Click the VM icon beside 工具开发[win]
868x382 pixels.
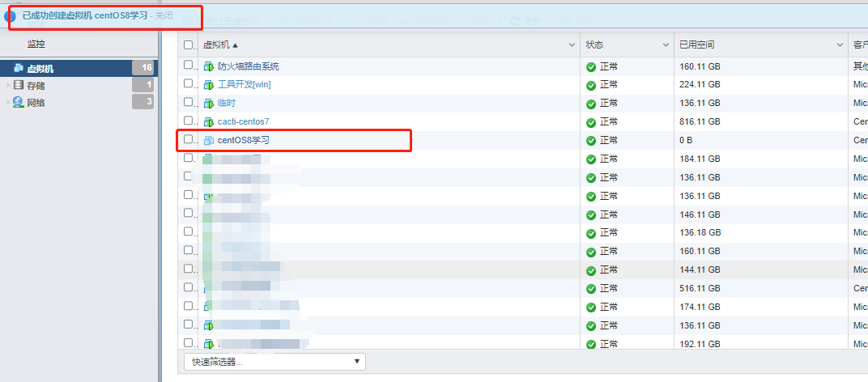pos(209,85)
